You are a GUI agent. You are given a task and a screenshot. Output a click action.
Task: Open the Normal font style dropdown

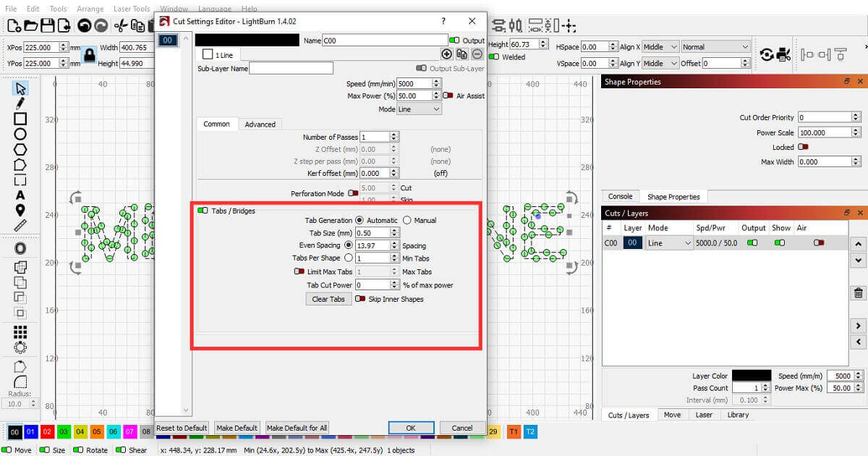click(x=715, y=47)
